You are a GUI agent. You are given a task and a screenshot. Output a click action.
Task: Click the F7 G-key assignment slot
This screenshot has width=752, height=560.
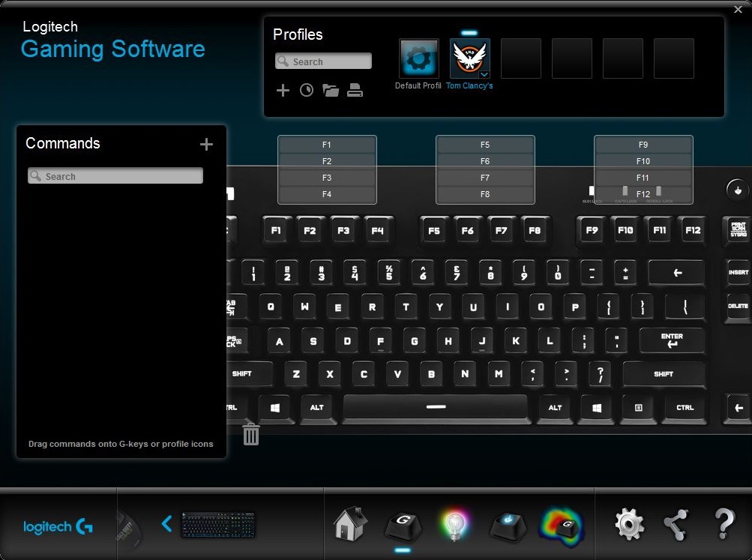(485, 178)
